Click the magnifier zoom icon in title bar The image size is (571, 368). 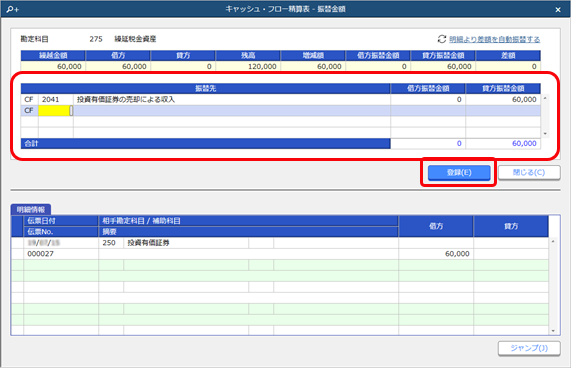[x=12, y=9]
